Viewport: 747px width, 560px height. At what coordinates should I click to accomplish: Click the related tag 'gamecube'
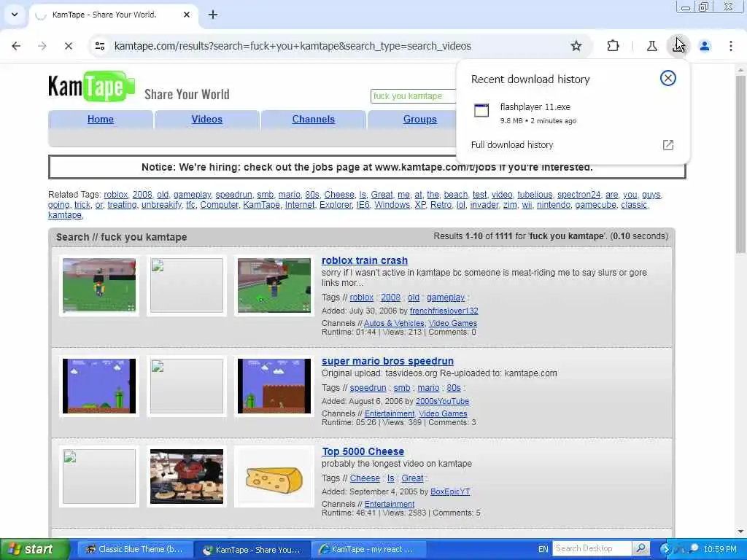(595, 205)
